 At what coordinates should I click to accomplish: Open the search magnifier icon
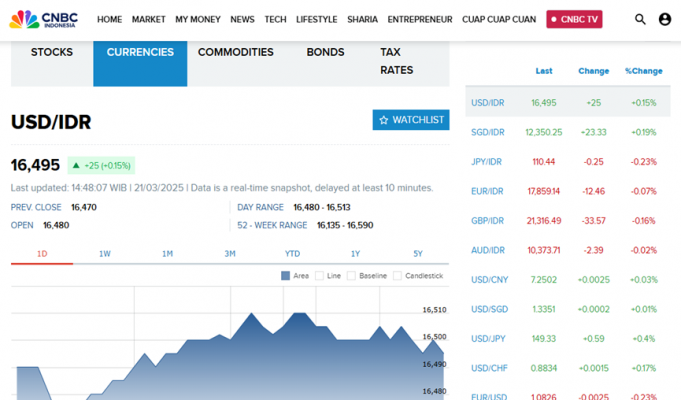tap(640, 19)
